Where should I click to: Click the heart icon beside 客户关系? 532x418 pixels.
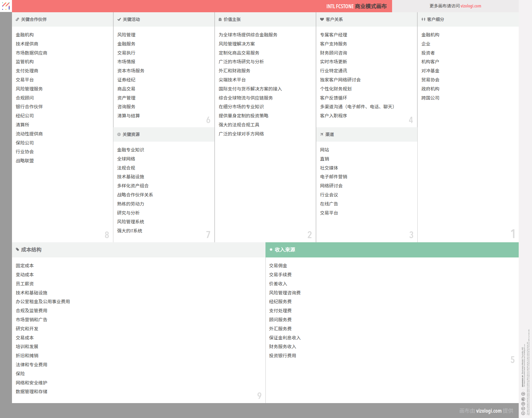(322, 19)
